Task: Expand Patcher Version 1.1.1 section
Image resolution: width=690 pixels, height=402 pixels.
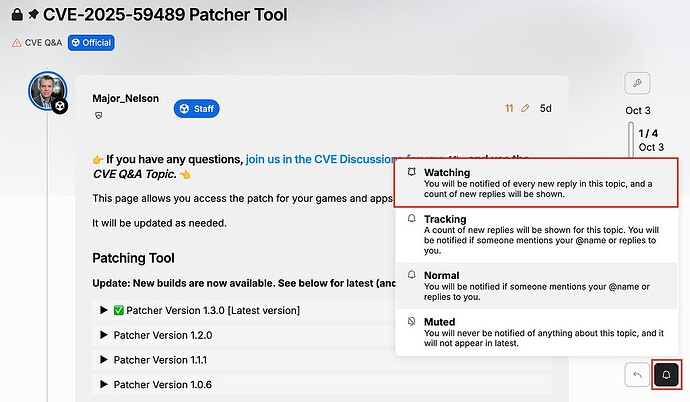Action: 160,359
